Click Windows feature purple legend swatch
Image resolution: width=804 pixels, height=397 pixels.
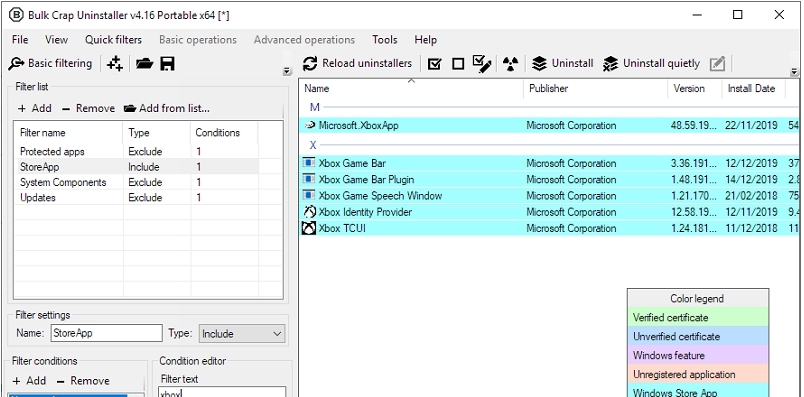click(x=698, y=355)
